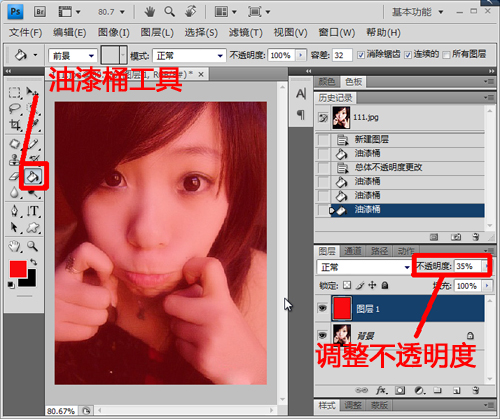500x419 pixels.
Task: Select the Zoom tool in toolbox
Action: [x=32, y=246]
